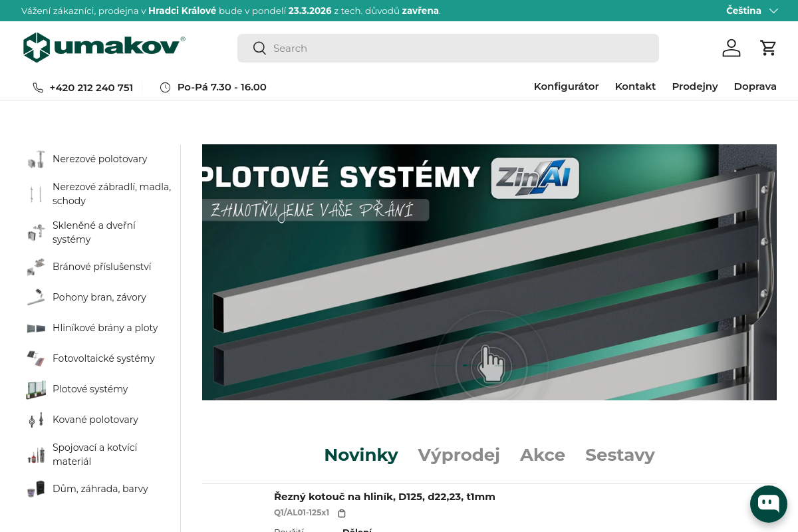The height and width of the screenshot is (532, 798).
Task: Switch to the Výprodej tab
Action: coord(459,455)
